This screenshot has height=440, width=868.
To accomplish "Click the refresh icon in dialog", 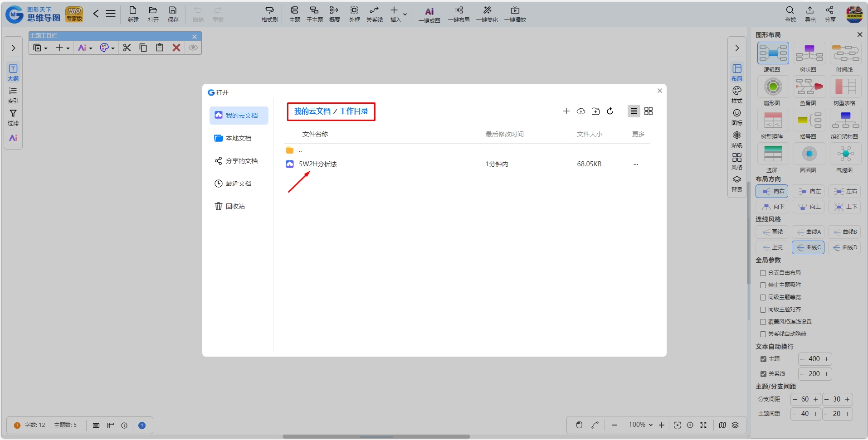I will click(x=610, y=111).
